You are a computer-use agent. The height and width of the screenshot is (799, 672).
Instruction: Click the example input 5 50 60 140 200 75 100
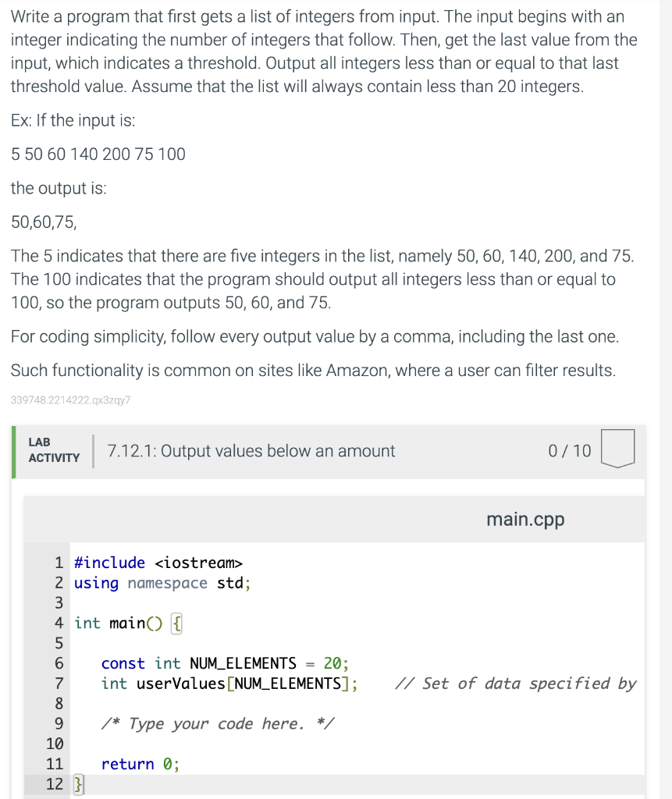coord(98,154)
